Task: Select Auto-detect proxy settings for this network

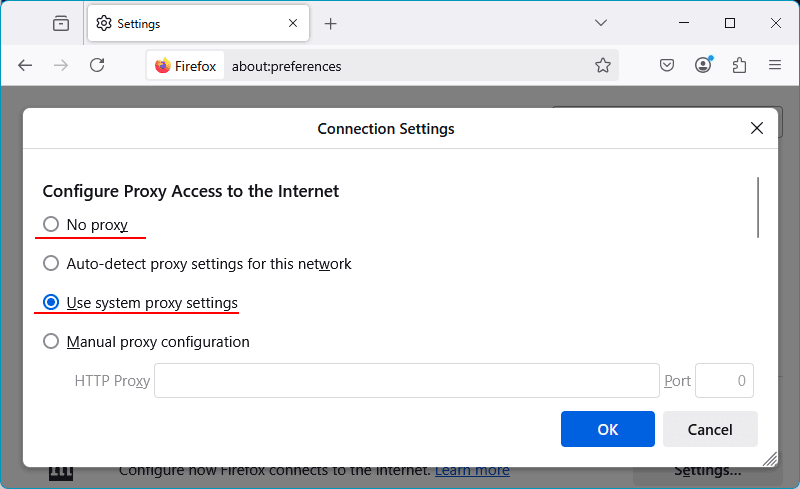Action: (x=51, y=264)
